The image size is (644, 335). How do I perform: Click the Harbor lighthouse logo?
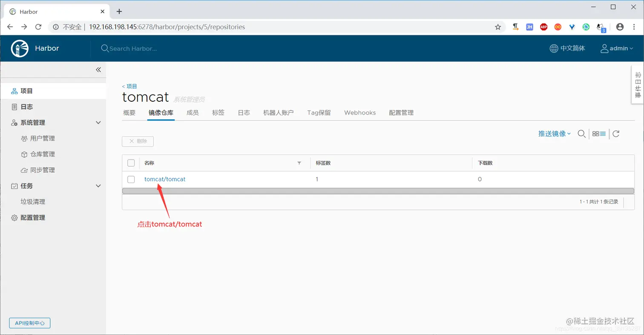coord(20,49)
